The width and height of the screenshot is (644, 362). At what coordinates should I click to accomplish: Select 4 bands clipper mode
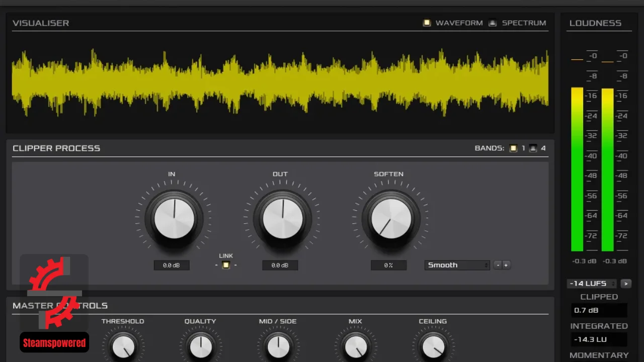(x=533, y=148)
